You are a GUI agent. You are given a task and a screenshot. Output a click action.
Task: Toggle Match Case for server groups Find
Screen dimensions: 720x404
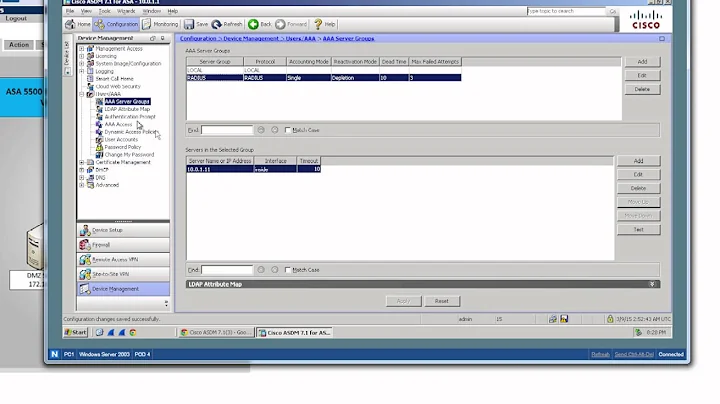click(288, 130)
